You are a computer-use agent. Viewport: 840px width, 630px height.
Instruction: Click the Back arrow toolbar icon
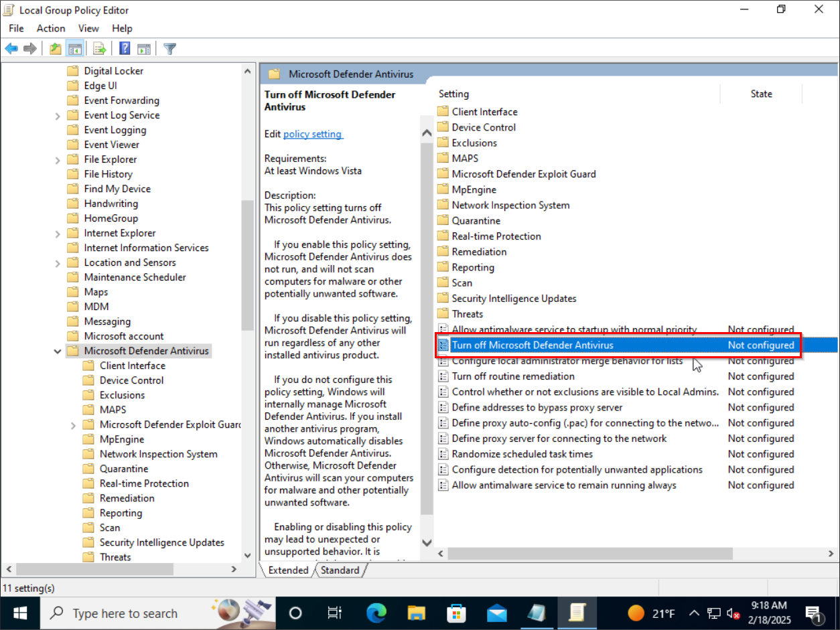pos(11,49)
